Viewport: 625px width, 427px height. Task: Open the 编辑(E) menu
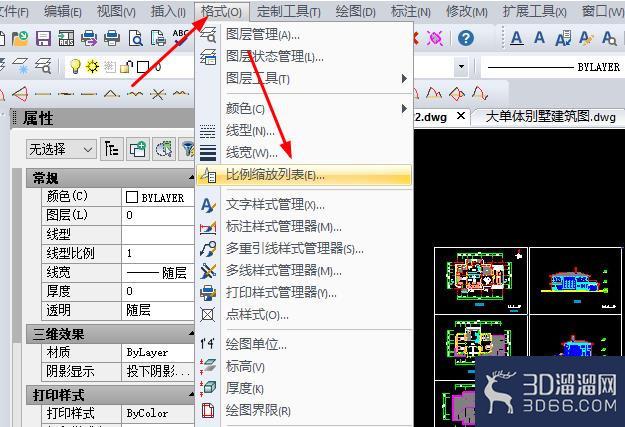tap(63, 11)
